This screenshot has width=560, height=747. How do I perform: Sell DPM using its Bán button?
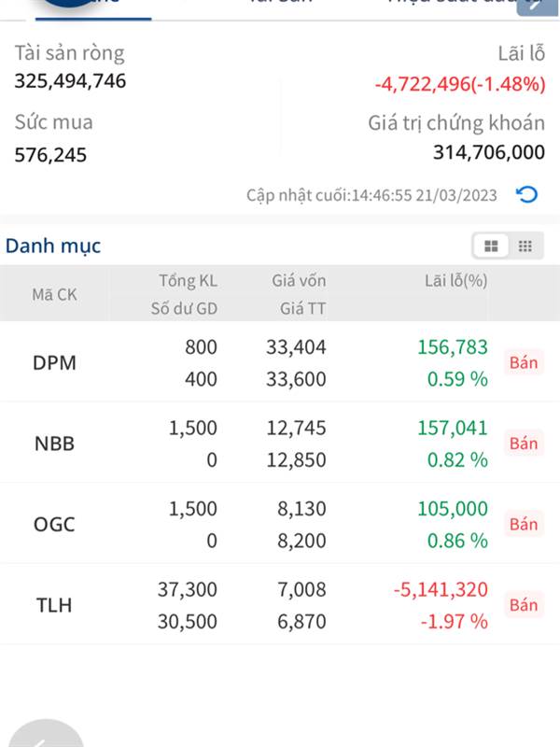click(524, 362)
